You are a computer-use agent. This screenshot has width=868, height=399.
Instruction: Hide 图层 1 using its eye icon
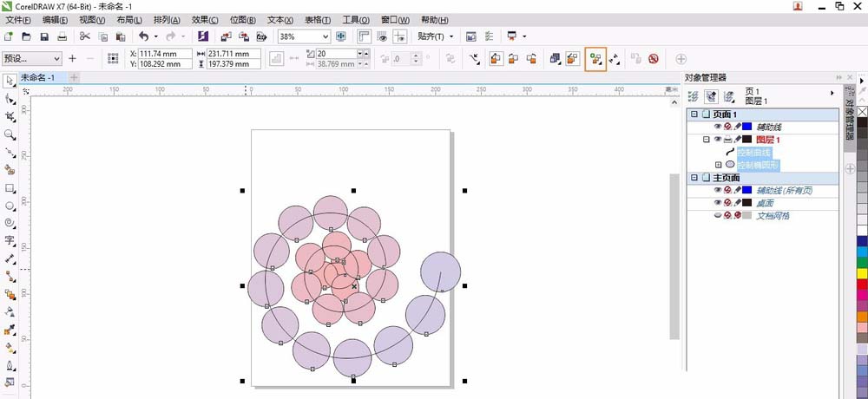click(x=718, y=139)
